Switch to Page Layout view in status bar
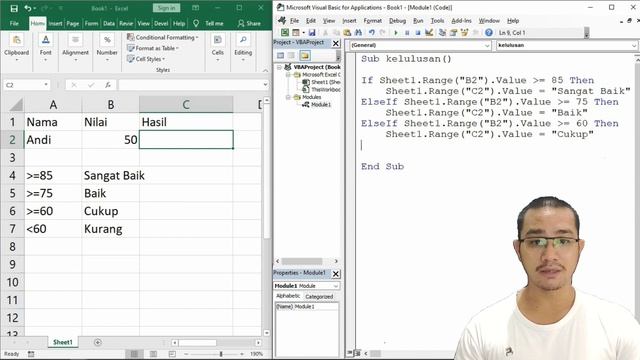640x360 pixels. pos(153,354)
